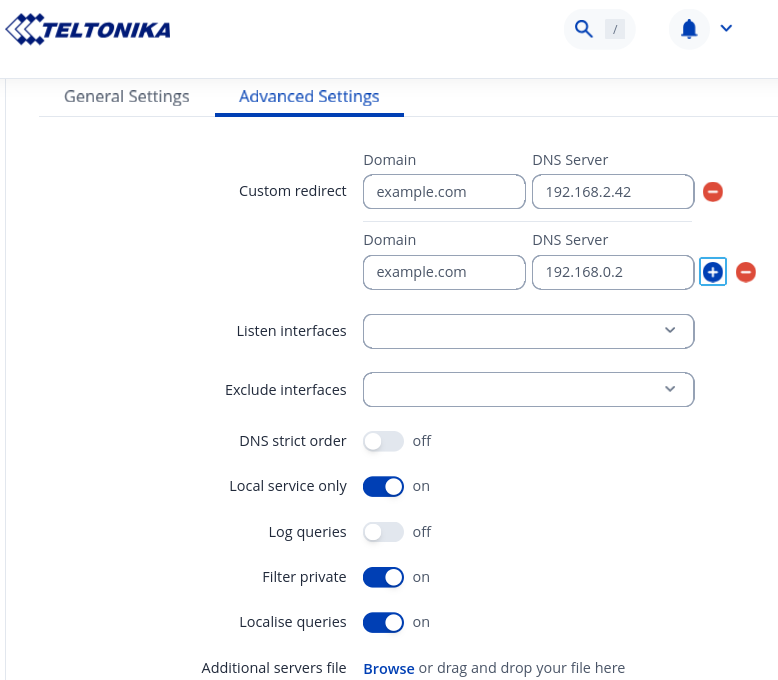Disable Filter private toggle
The height and width of the screenshot is (680, 778).
(383, 577)
